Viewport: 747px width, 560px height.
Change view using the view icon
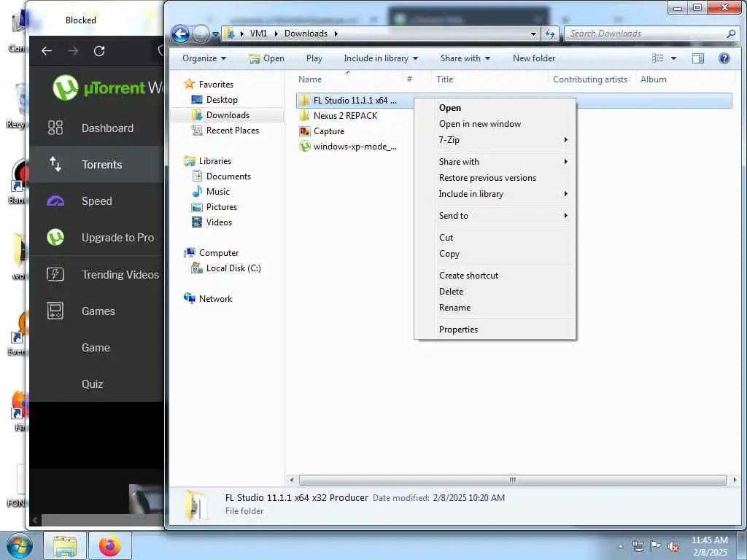(658, 58)
